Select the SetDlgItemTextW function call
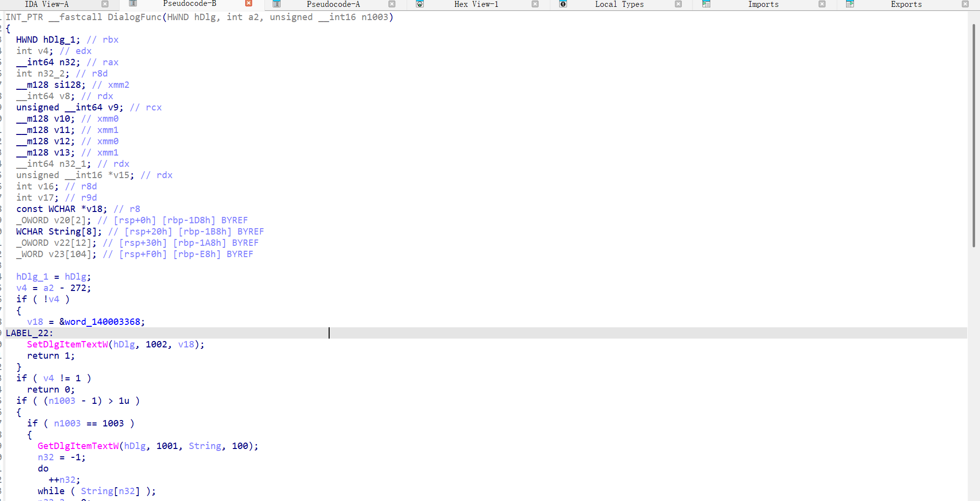Viewport: 980px width, 501px height. [67, 344]
